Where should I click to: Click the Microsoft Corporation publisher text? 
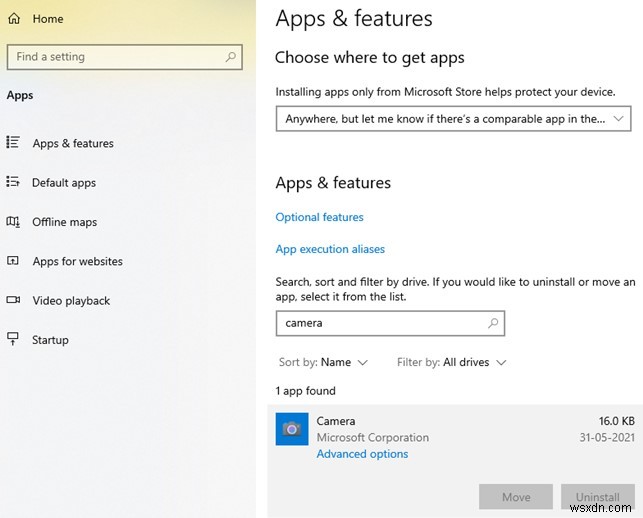pyautogui.click(x=373, y=438)
